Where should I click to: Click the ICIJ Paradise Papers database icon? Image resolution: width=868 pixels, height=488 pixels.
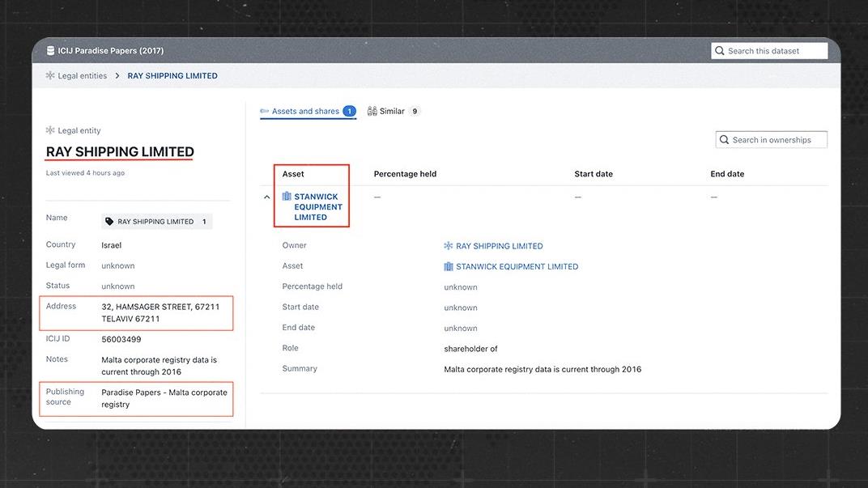pyautogui.click(x=50, y=51)
